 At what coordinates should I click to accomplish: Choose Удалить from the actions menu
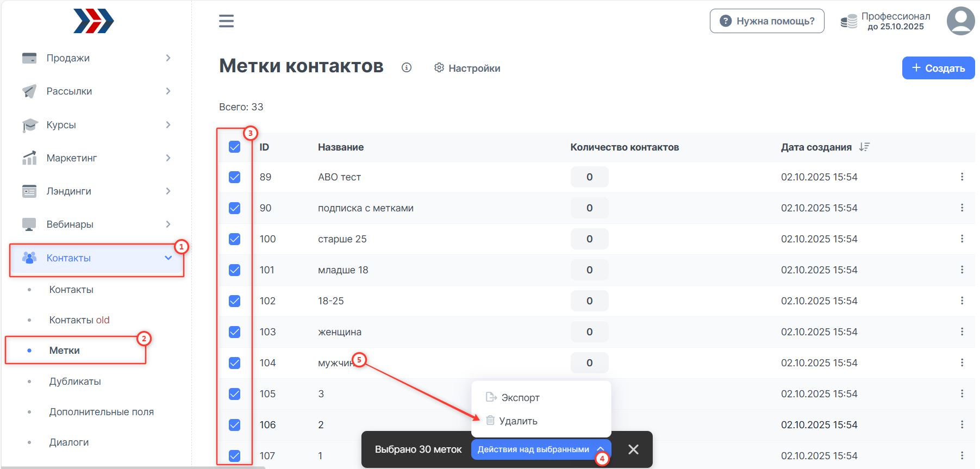pos(517,421)
